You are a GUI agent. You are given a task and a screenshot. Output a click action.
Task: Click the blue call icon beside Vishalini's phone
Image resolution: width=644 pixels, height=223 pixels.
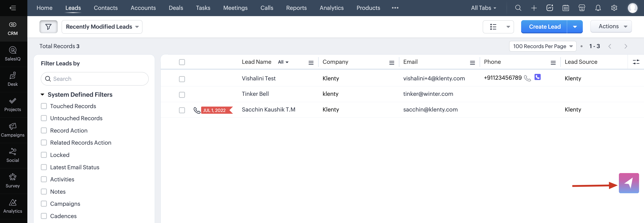pyautogui.click(x=537, y=77)
